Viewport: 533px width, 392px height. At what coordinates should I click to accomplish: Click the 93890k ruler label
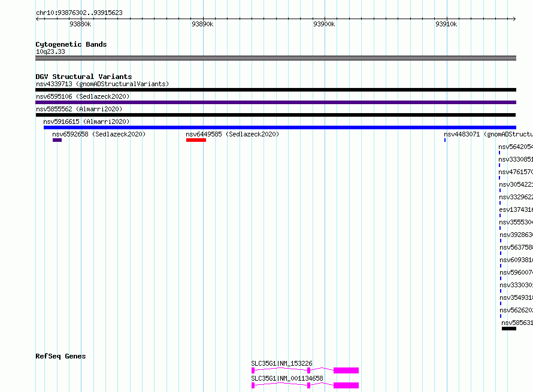[x=202, y=24]
